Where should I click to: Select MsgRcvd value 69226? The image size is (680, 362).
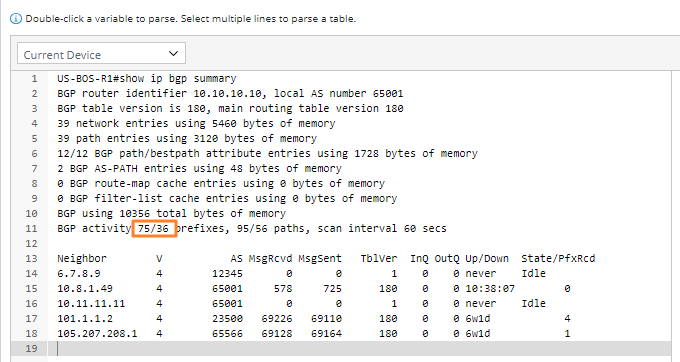(277, 319)
